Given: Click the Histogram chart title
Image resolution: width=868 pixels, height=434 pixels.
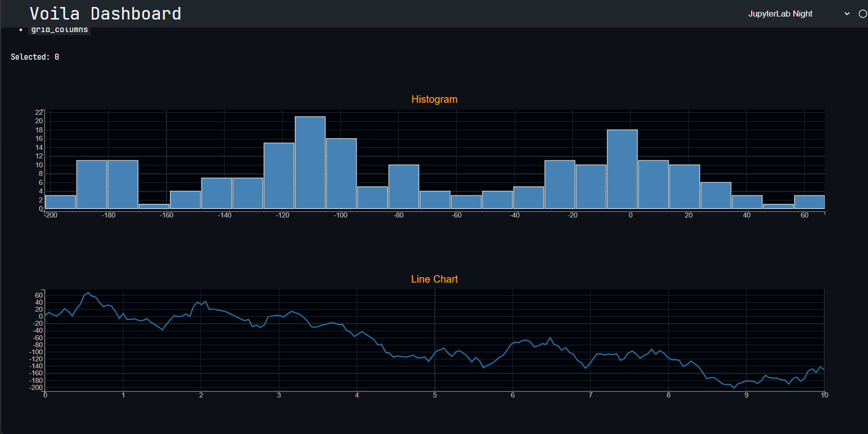Looking at the screenshot, I should tap(434, 99).
